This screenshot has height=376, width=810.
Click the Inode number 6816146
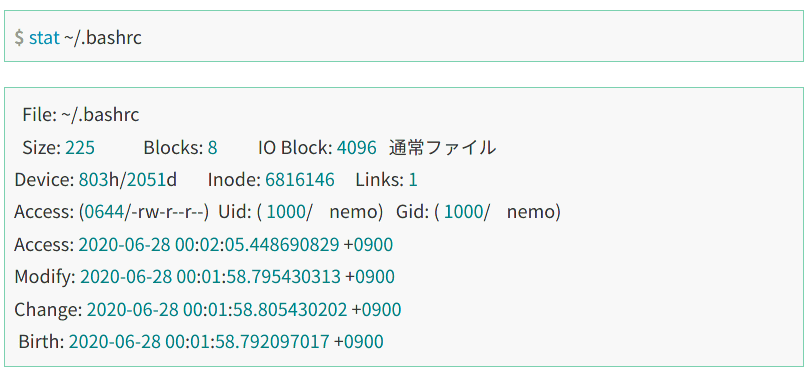tap(300, 180)
